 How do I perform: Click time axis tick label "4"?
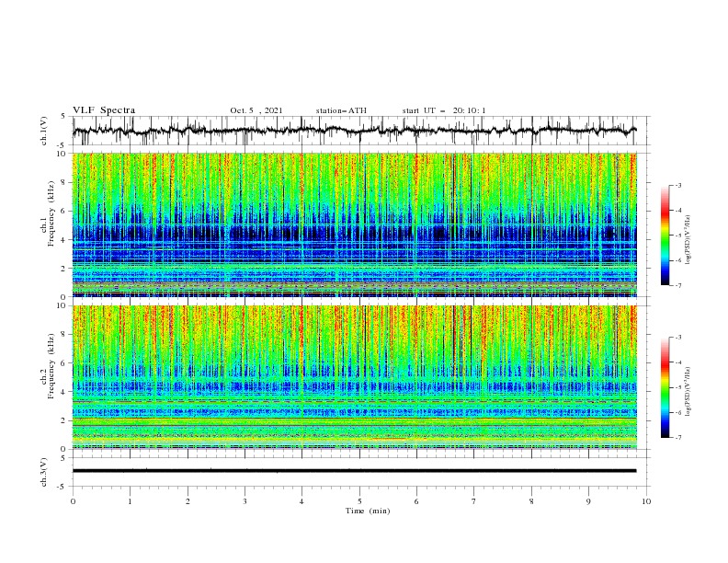tap(302, 501)
